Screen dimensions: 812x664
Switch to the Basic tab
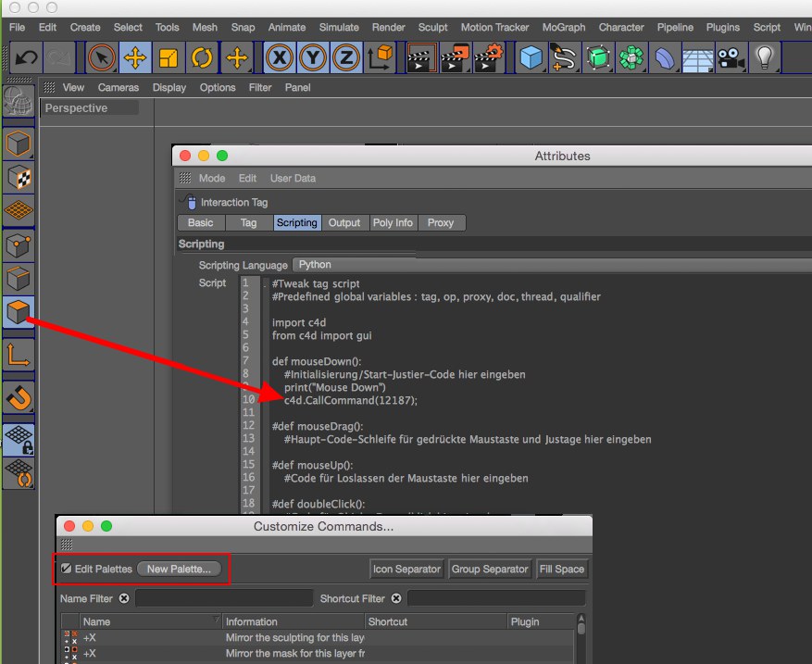[200, 222]
